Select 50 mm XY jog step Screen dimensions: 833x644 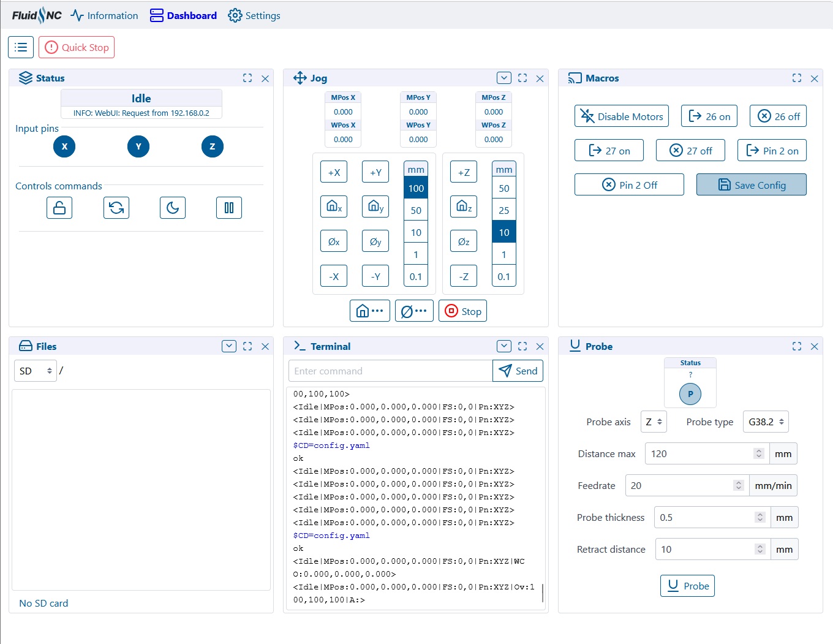click(x=416, y=210)
